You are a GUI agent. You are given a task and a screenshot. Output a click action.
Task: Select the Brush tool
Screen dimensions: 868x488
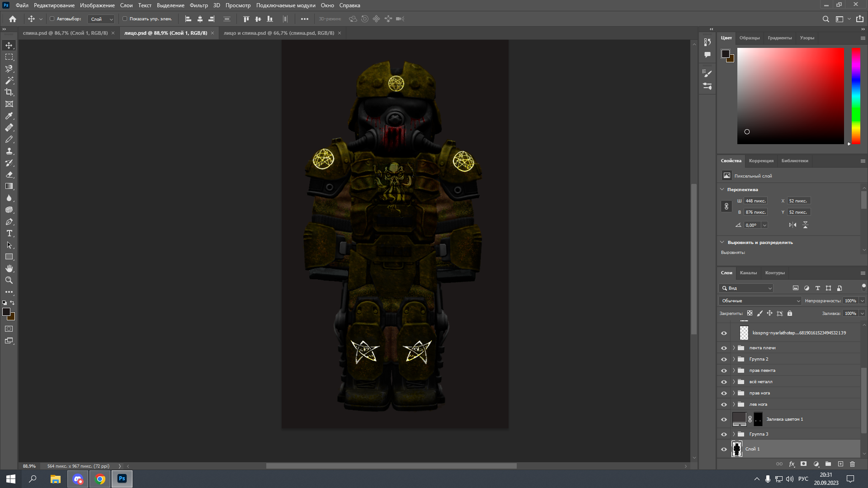point(9,139)
